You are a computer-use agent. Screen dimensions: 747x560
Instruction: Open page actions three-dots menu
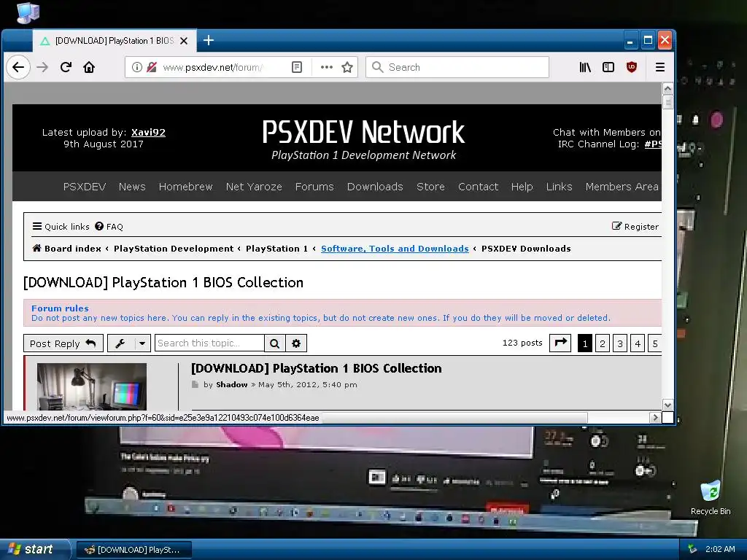coord(326,67)
